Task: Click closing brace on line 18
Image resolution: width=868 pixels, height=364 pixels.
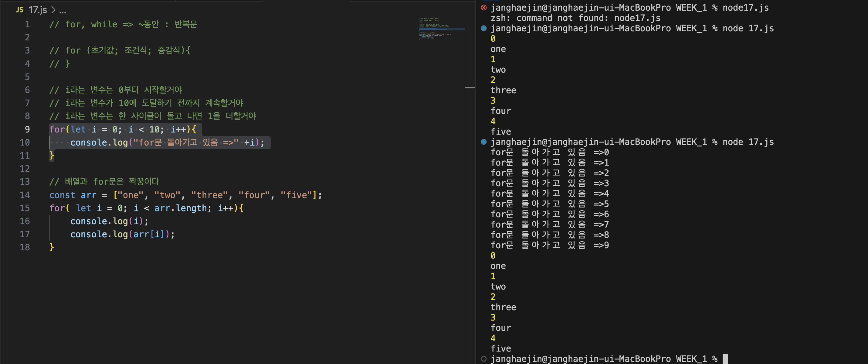Action: (x=52, y=247)
